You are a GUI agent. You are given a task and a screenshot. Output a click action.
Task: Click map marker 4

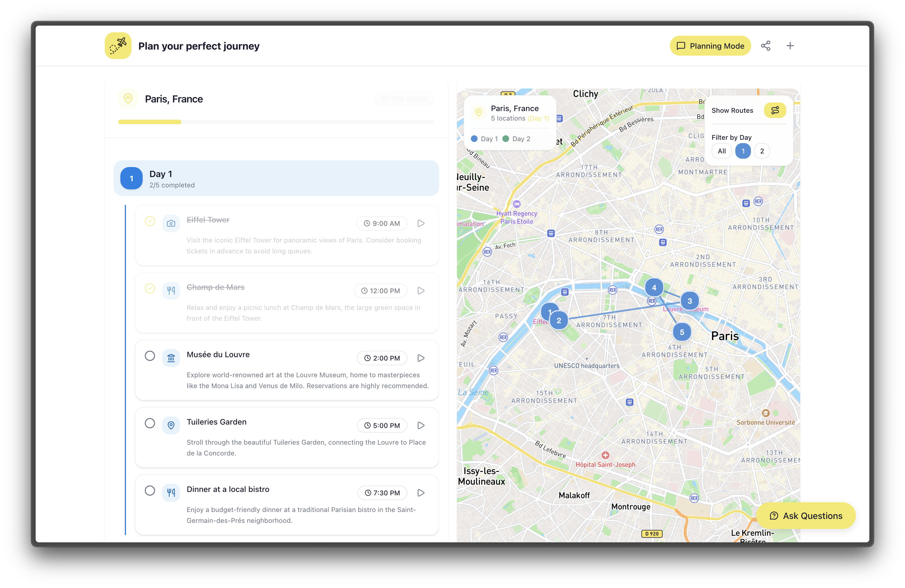coord(654,288)
